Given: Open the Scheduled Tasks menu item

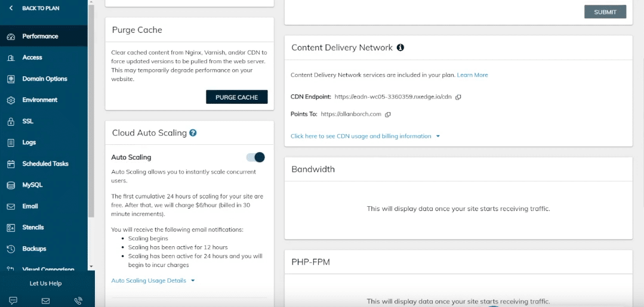Looking at the screenshot, I should tap(44, 164).
